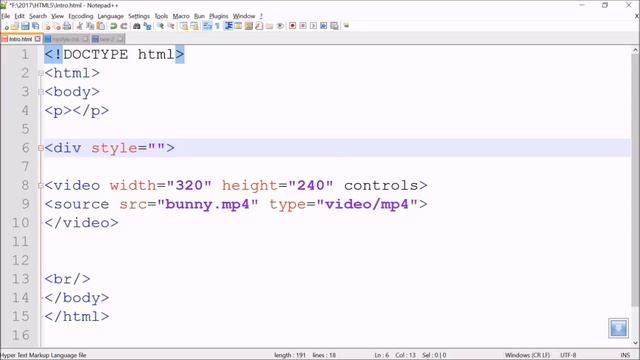640x360 pixels.
Task: Click the Close document toolbar icon
Action: [47, 26]
